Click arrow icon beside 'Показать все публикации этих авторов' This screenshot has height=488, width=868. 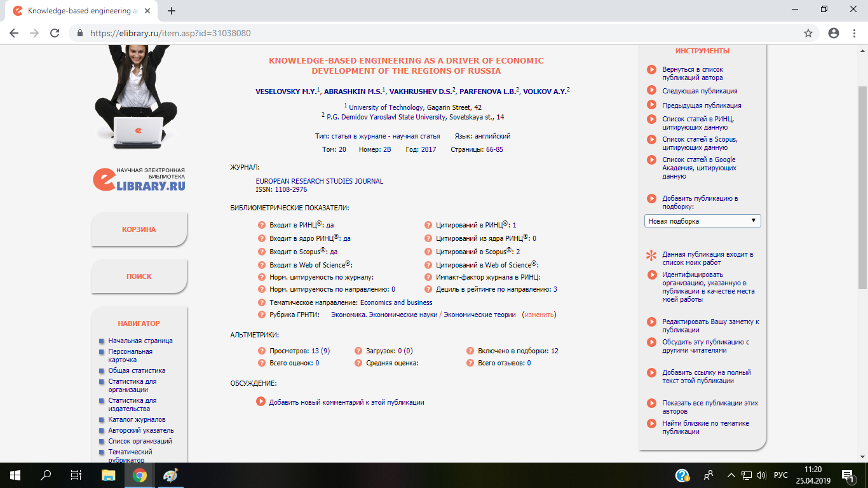coord(651,403)
